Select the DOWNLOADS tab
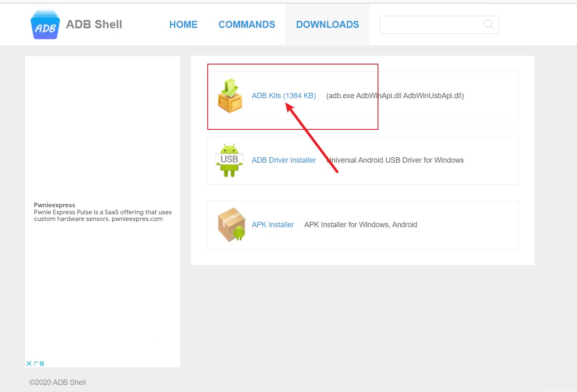The image size is (577, 392). pos(328,25)
